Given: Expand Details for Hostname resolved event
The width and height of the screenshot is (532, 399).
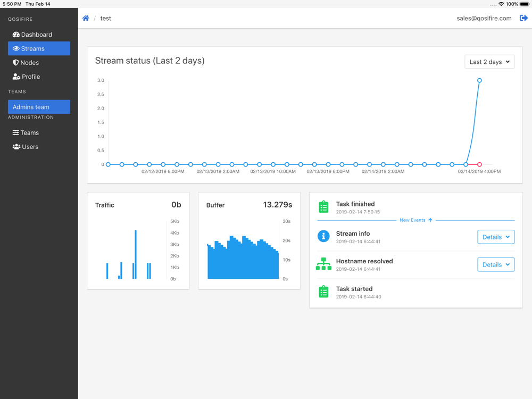Looking at the screenshot, I should pos(496,264).
